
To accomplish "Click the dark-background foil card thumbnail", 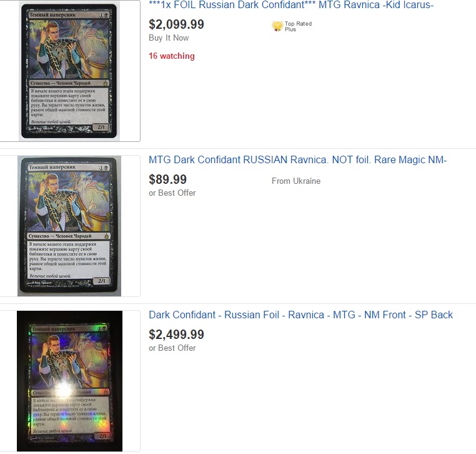I will [x=69, y=381].
